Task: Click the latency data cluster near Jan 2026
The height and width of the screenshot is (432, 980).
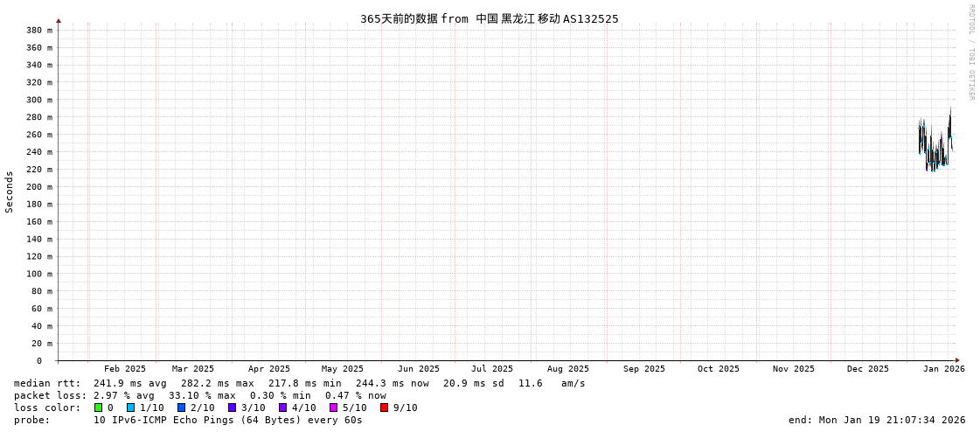Action: 934,147
